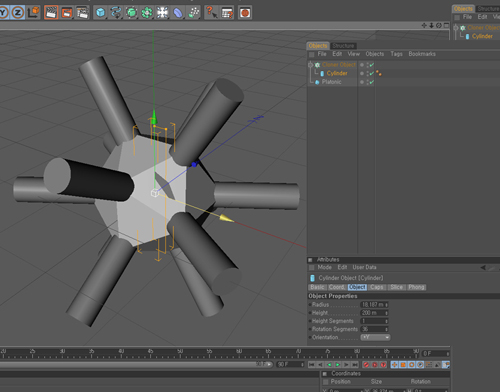Viewport: 500px width, 392px height.
Task: Click the Radius stepper arrows
Action: click(387, 305)
